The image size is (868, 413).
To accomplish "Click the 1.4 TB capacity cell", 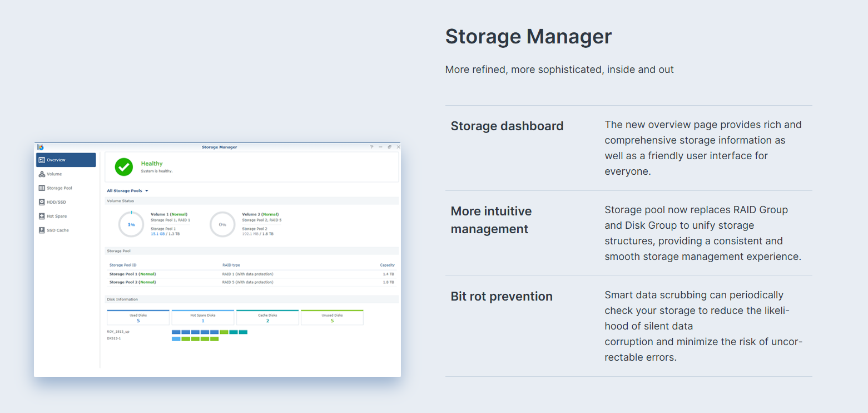I will [x=389, y=274].
